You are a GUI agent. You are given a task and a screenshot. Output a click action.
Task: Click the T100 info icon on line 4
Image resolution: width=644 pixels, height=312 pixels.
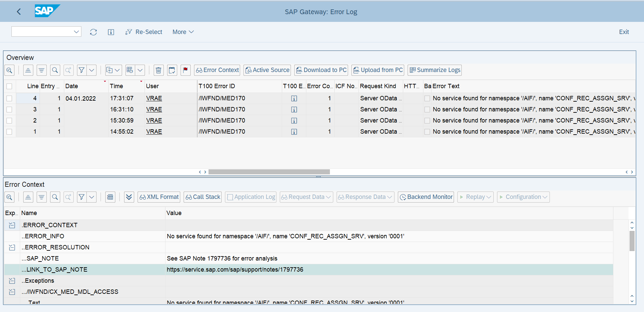click(x=294, y=98)
